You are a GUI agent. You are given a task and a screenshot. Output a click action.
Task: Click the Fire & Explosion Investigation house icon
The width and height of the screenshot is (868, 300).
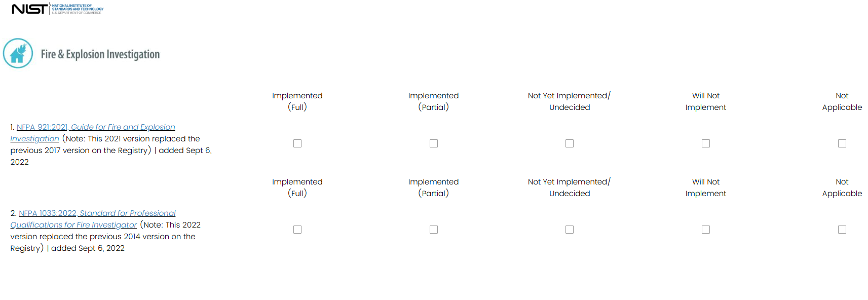click(x=18, y=53)
